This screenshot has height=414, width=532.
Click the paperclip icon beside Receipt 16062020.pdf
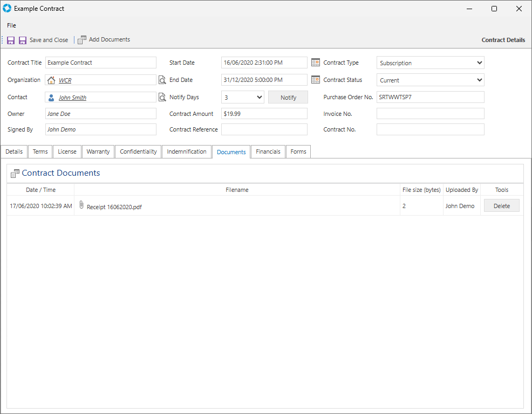point(81,205)
